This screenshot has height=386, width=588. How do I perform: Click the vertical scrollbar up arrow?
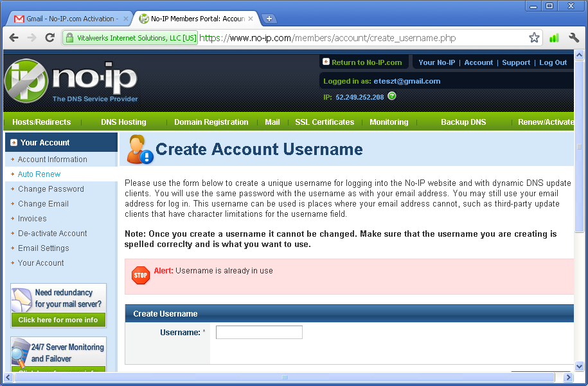click(x=579, y=55)
